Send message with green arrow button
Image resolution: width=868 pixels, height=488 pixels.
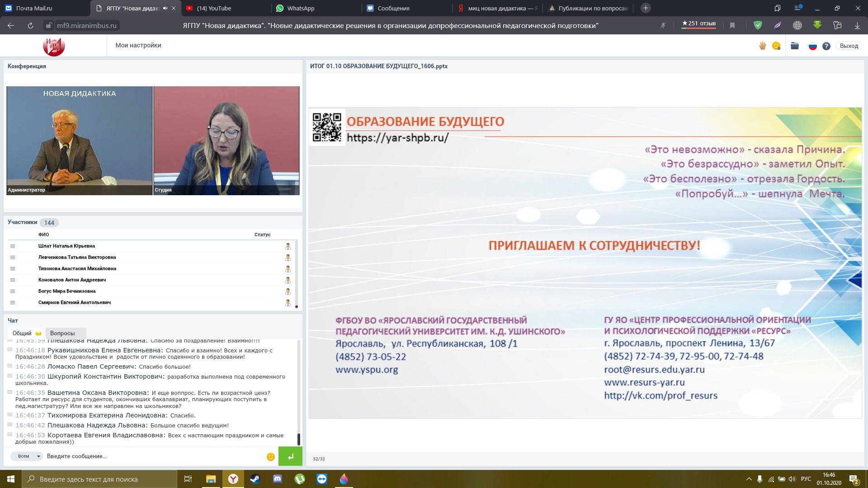[290, 456]
